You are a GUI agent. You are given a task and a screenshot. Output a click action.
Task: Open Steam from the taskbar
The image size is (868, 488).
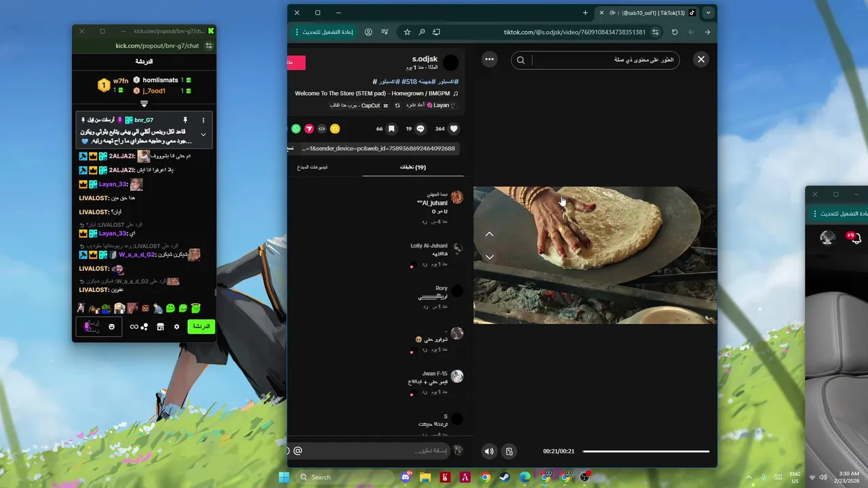click(505, 477)
